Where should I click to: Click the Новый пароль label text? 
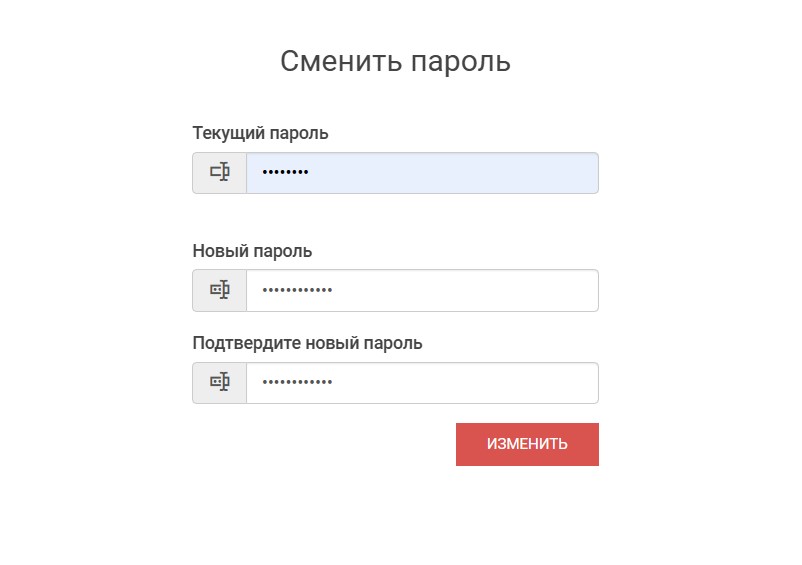click(252, 251)
